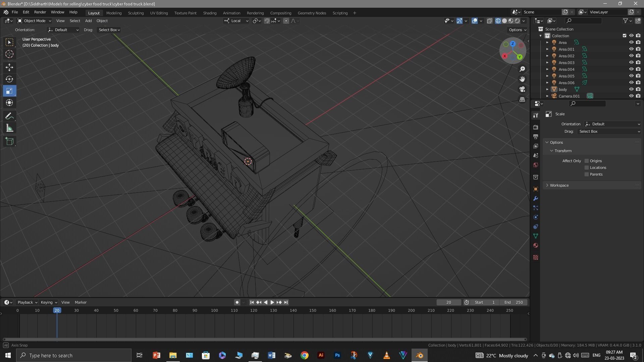
Task: Open the Playback dropdown in timeline
Action: coord(27,302)
